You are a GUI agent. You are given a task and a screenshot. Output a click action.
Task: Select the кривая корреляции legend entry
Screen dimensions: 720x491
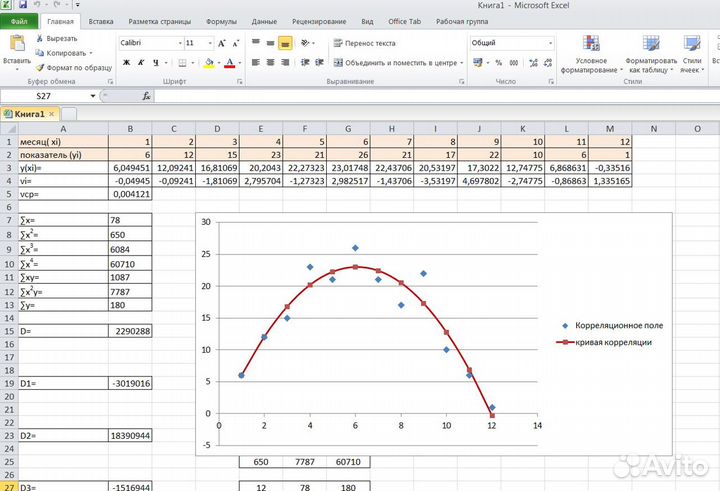tap(604, 342)
